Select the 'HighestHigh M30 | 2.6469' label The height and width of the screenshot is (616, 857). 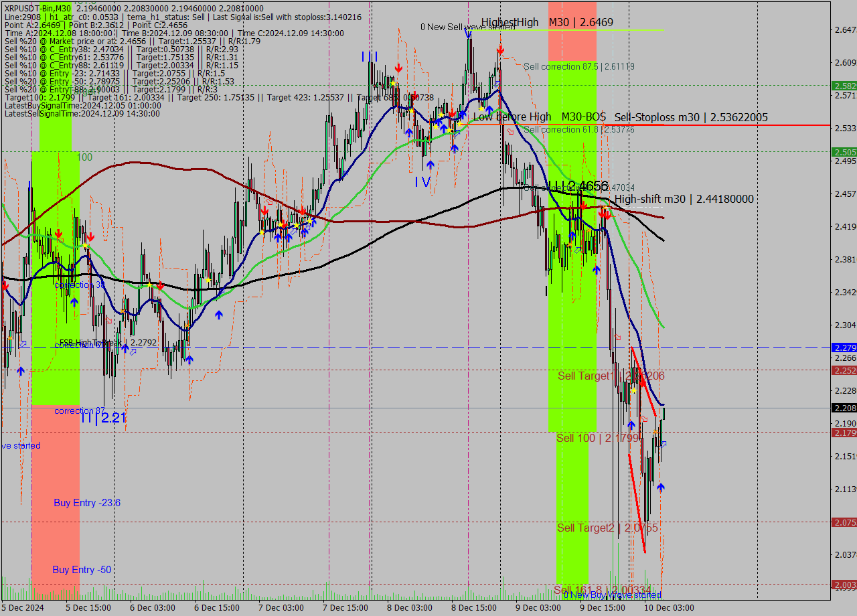click(547, 23)
